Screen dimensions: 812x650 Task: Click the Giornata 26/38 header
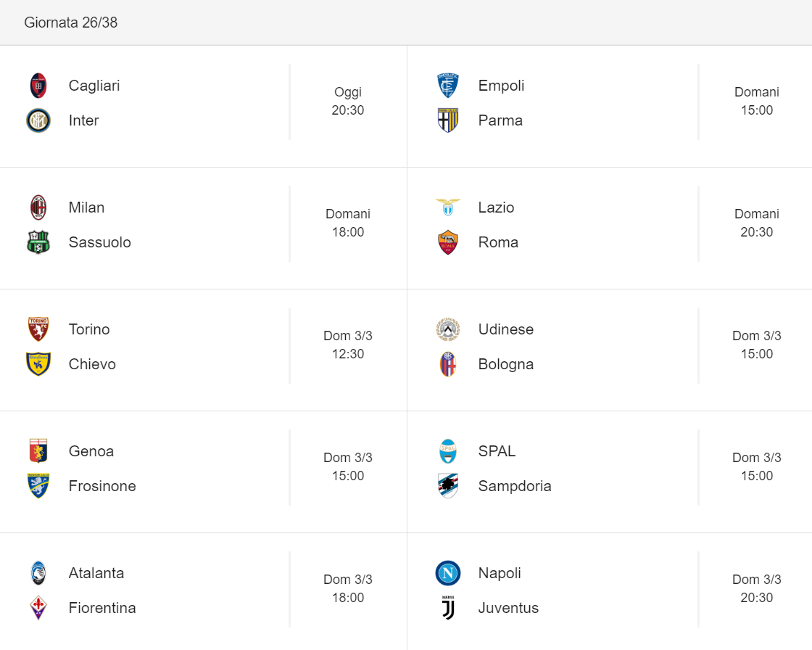[71, 22]
